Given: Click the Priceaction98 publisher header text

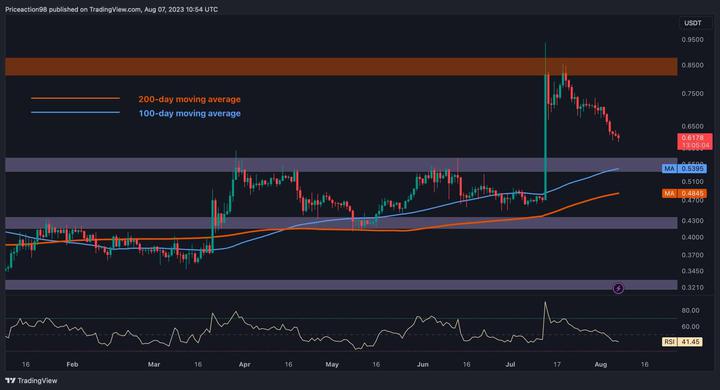Looking at the screenshot, I should coord(112,9).
